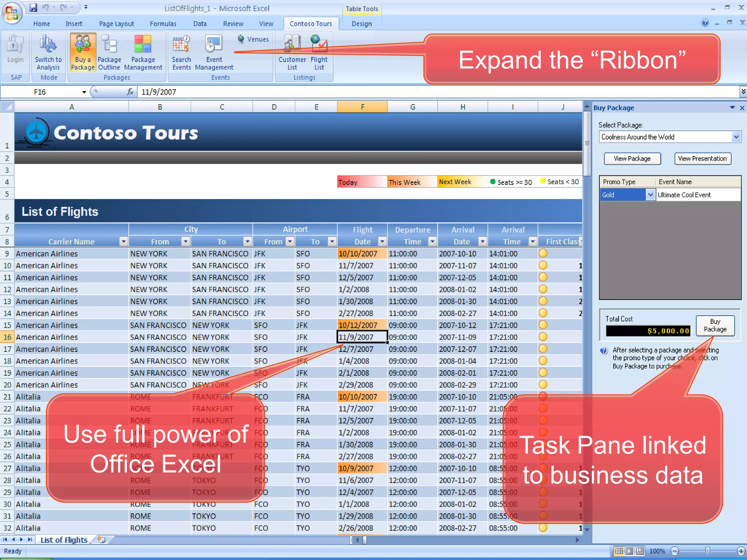Open the Carrier Name filter dropdown
Viewport: 747px width, 560px height.
coord(123,241)
